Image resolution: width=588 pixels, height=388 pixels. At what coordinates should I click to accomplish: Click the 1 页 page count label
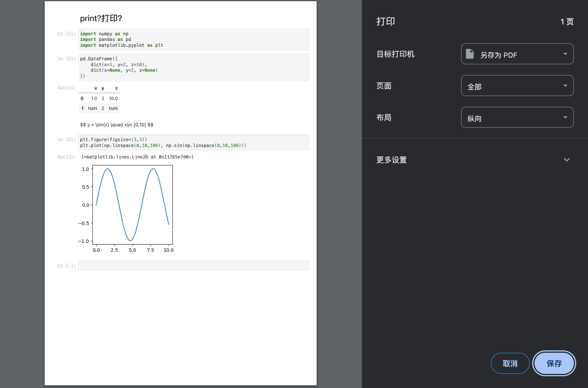tap(567, 22)
